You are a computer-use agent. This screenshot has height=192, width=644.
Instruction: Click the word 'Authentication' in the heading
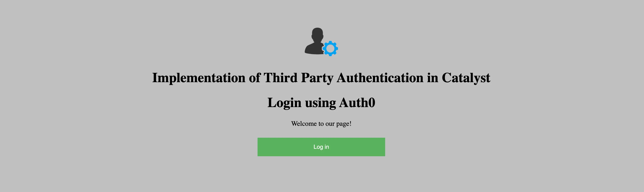click(380, 77)
